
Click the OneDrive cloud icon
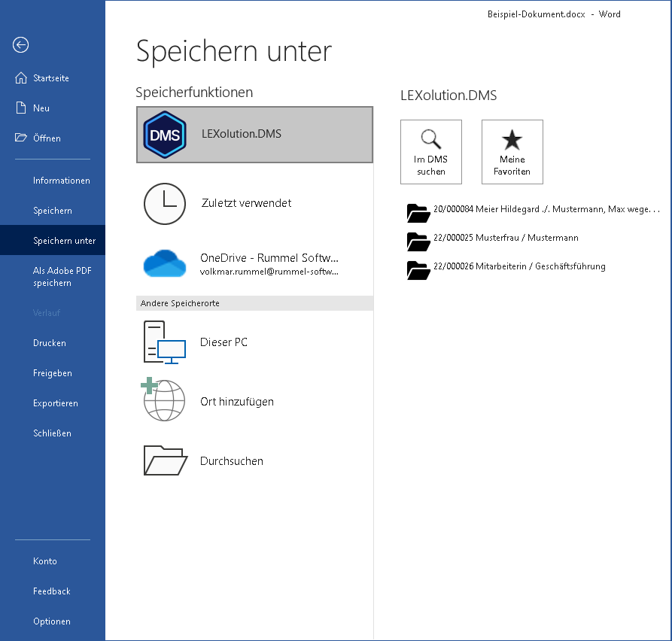point(165,263)
